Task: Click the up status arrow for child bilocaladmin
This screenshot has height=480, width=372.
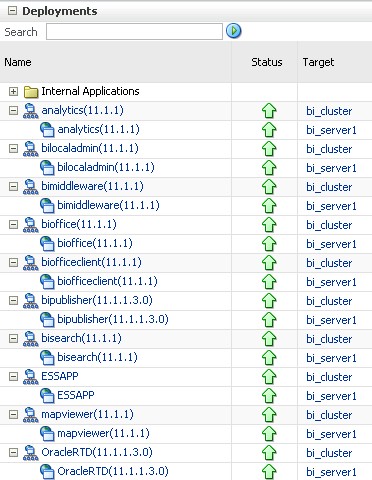Action: 269,168
